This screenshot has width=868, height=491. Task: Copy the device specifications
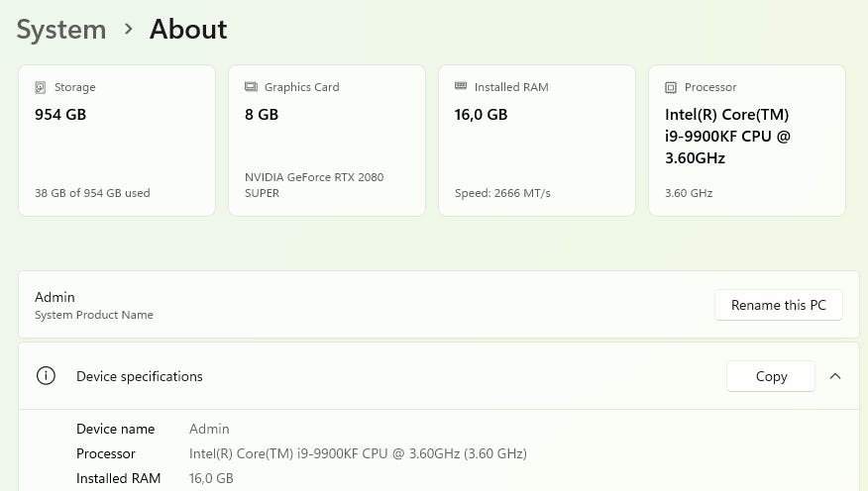point(771,376)
